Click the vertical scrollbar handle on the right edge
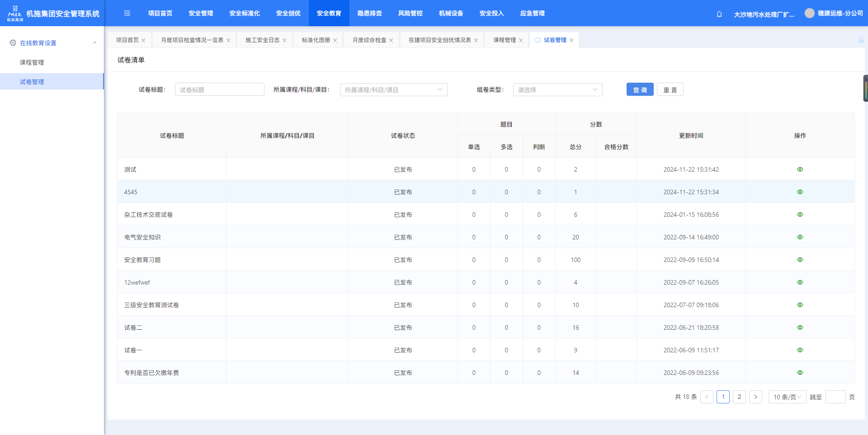This screenshot has width=868, height=435. pos(865,88)
